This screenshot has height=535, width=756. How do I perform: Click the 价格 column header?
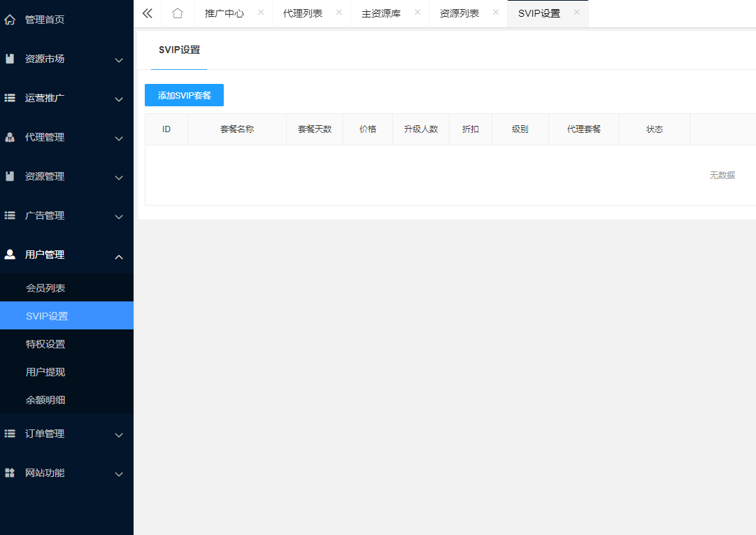click(x=367, y=129)
